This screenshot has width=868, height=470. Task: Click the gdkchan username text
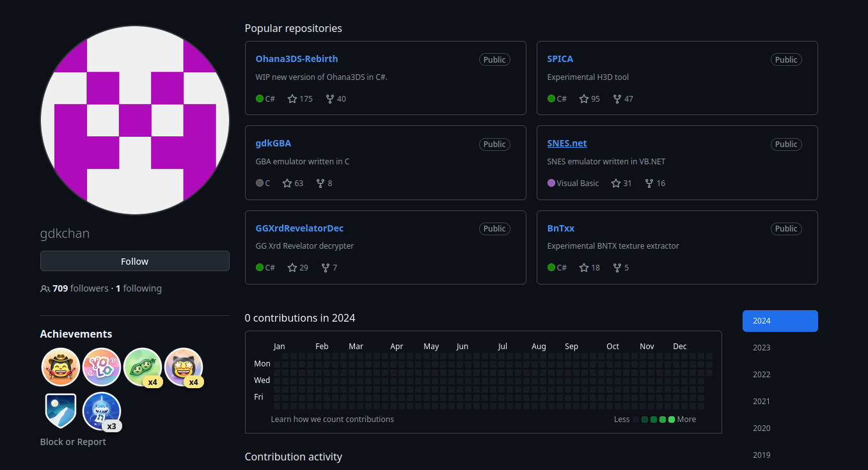(x=65, y=233)
